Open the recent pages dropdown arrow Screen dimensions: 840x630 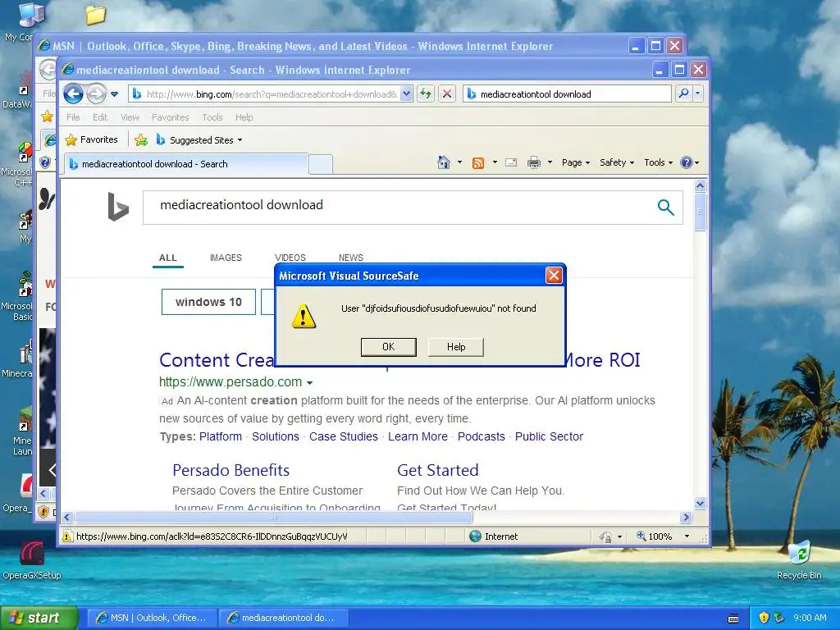[x=114, y=94]
